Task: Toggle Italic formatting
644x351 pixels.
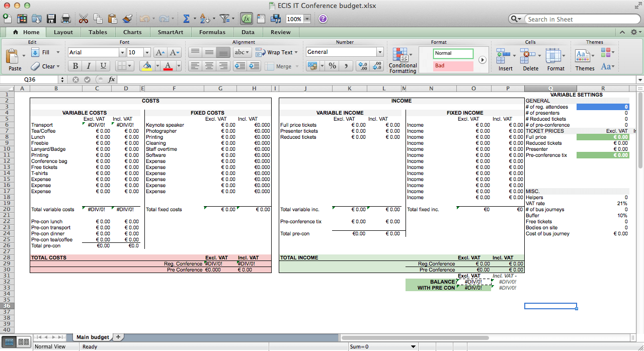Action: [x=89, y=66]
